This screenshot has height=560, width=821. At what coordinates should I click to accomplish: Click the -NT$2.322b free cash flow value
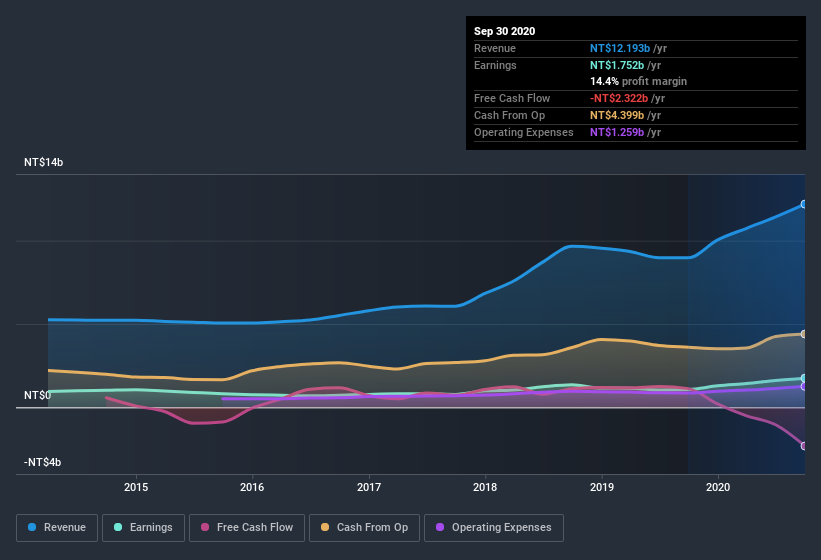coord(619,98)
